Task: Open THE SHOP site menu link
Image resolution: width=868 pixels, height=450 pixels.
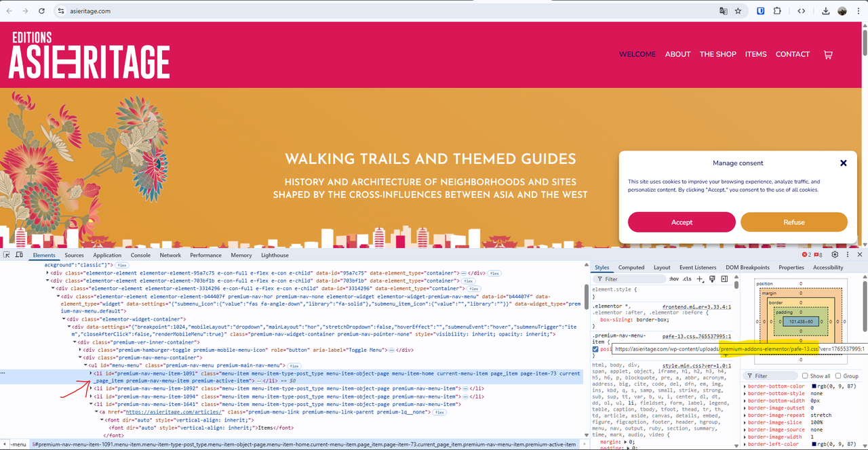Action: tap(718, 54)
